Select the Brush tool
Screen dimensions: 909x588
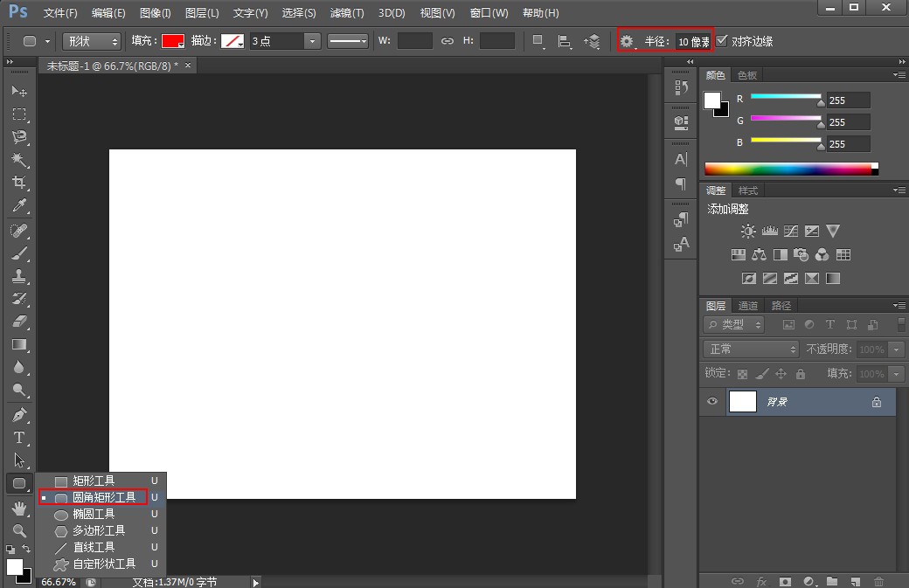click(18, 253)
